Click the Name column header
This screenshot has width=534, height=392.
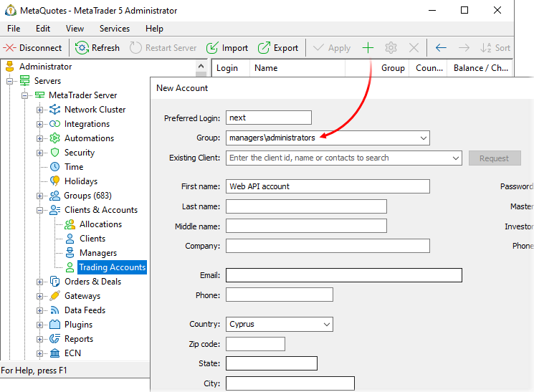pos(297,68)
